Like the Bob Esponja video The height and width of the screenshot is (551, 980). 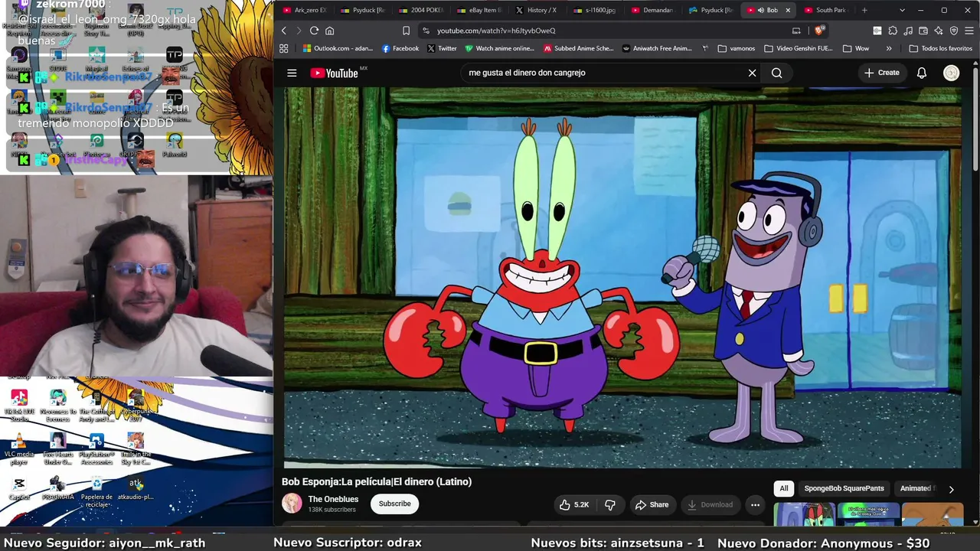(574, 504)
